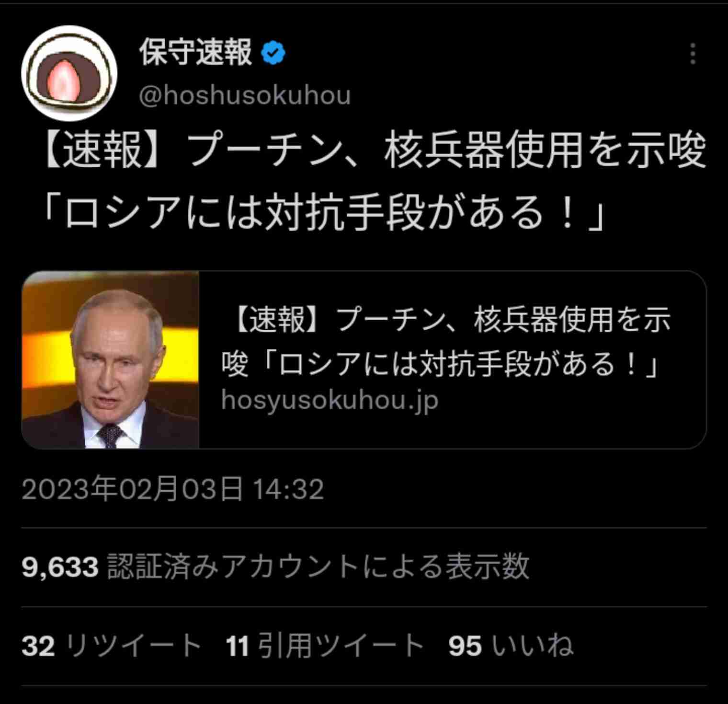Click the hosyusokuhou.jp domain text
The image size is (728, 704).
(x=330, y=400)
